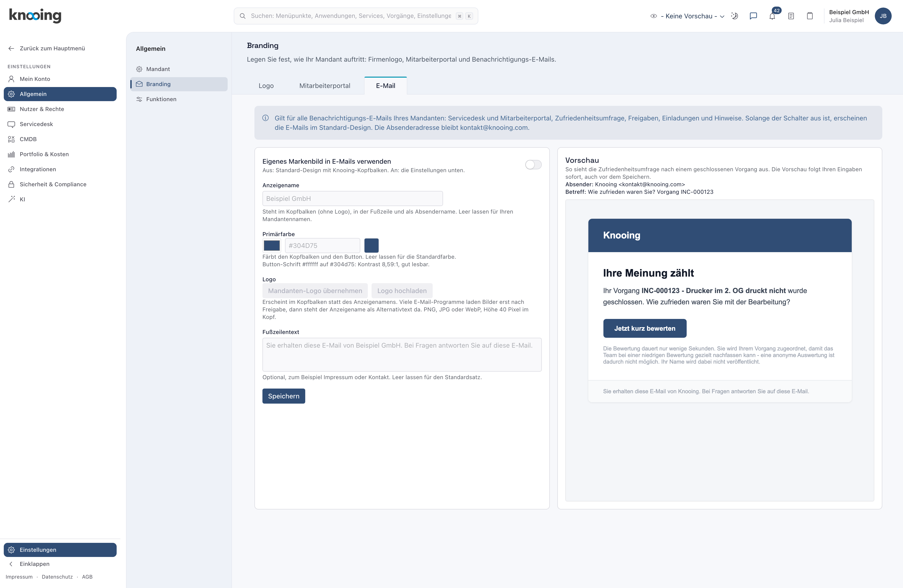Open Nutzer & Rechte settings
The image size is (903, 588).
[x=60, y=109]
